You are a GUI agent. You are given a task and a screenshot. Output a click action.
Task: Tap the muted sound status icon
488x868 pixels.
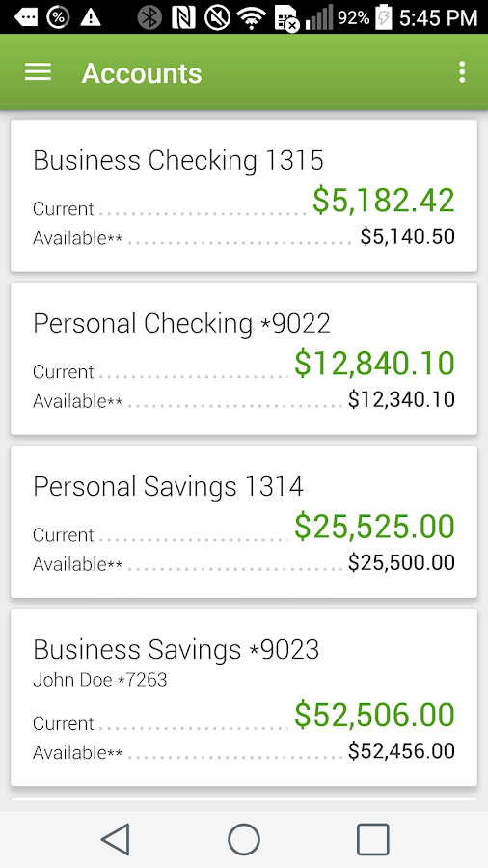pyautogui.click(x=217, y=17)
